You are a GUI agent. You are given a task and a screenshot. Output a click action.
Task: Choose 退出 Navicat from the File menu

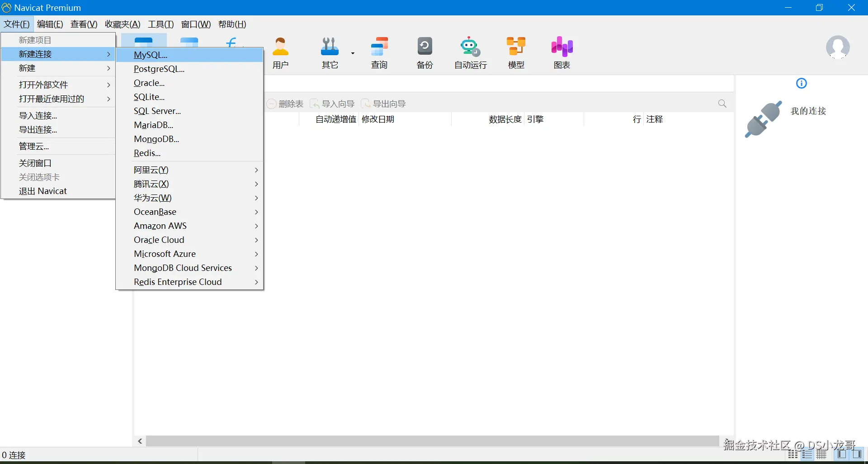coord(58,191)
